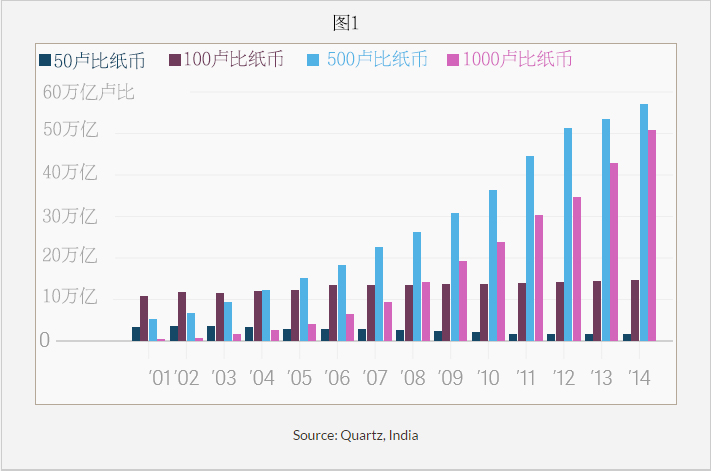Click the 60万亿卢比 y-axis label
711x471 pixels.
89,93
